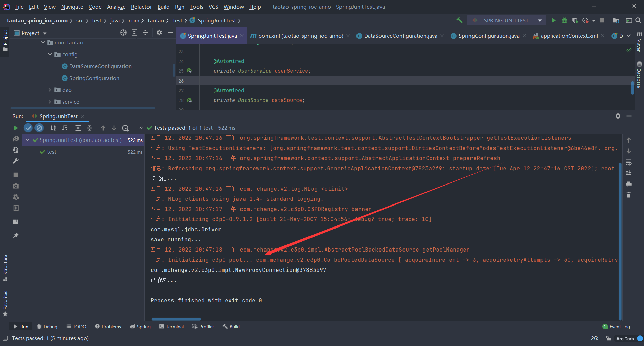Open the VCS menu

pos(213,7)
